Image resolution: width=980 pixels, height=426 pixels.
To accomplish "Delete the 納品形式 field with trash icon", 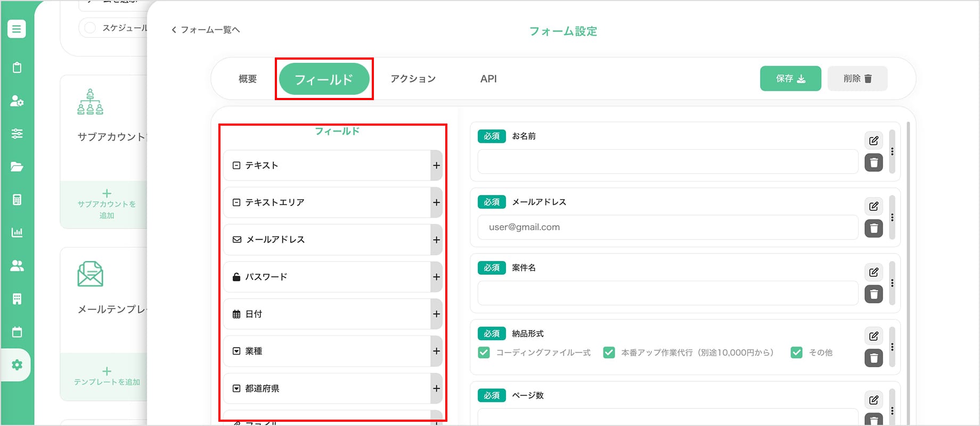I will 873,358.
